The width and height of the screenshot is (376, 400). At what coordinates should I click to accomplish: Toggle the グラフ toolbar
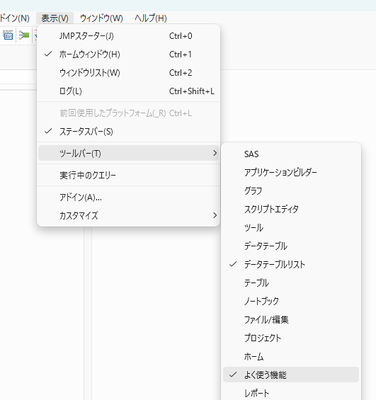tap(291, 191)
